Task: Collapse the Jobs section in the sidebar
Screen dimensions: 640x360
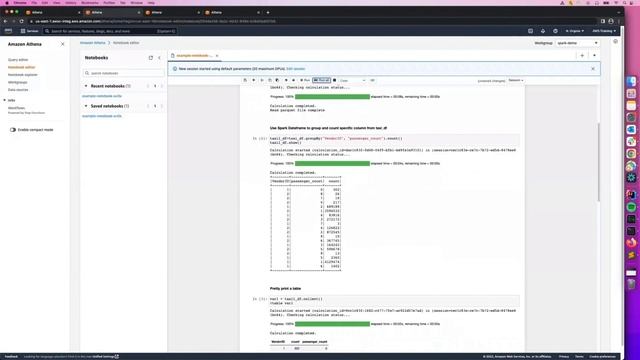Action: 4,100
